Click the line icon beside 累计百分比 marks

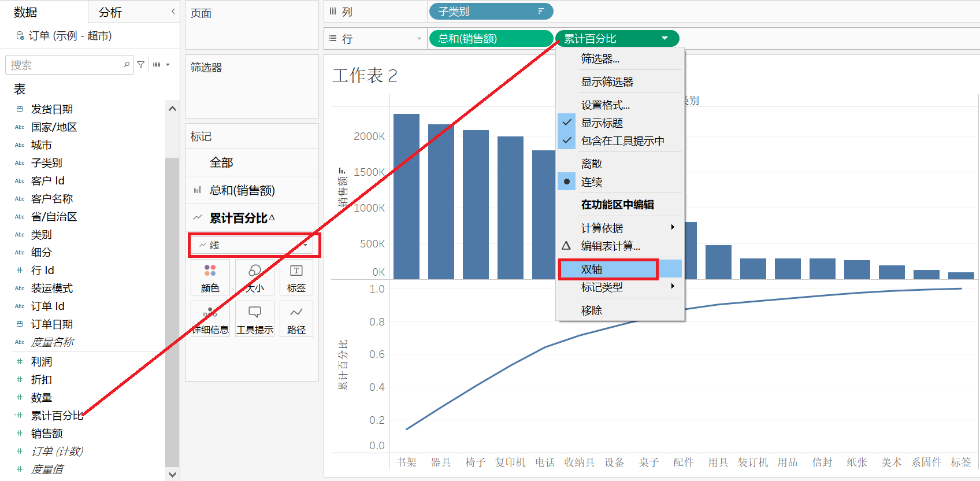(x=198, y=218)
